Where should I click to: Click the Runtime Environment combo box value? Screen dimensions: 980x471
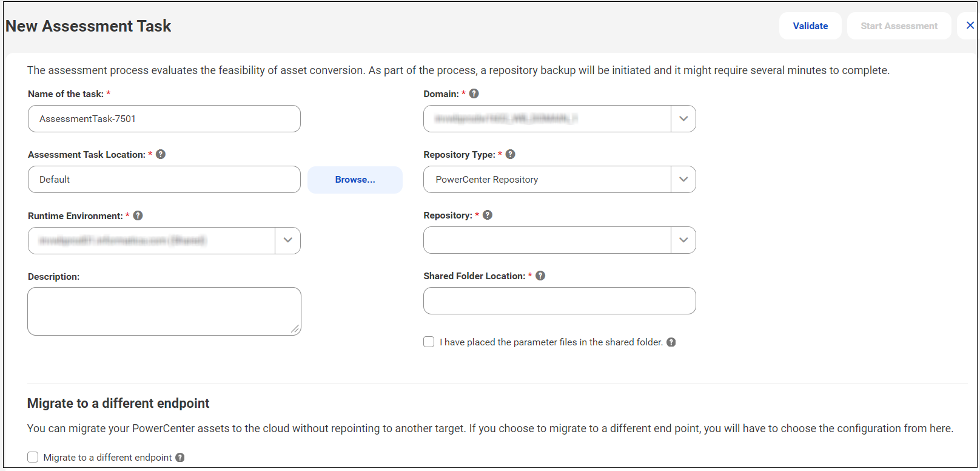click(152, 241)
